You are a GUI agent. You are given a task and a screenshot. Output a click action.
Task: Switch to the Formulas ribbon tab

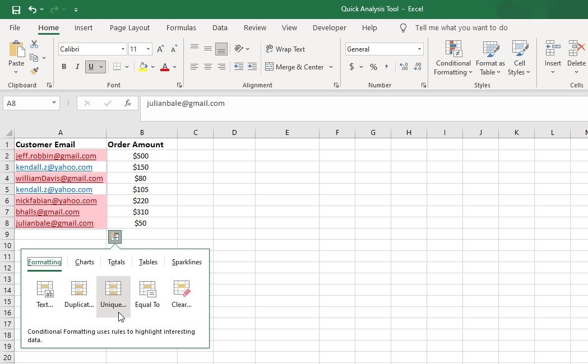click(181, 27)
